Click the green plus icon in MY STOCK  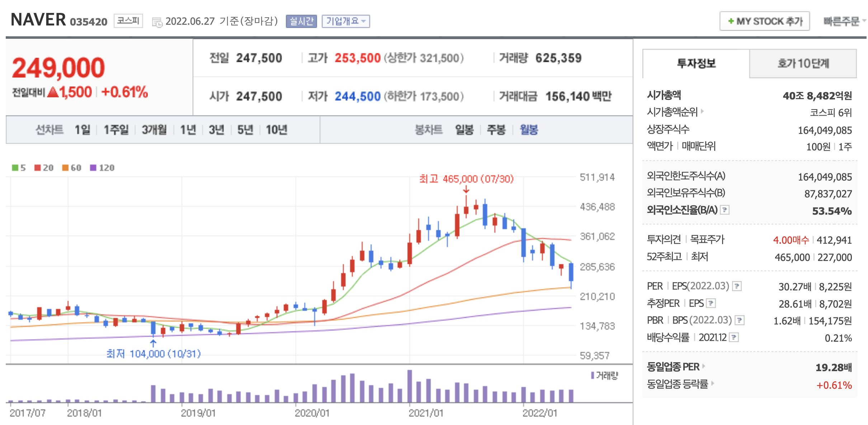coord(731,21)
